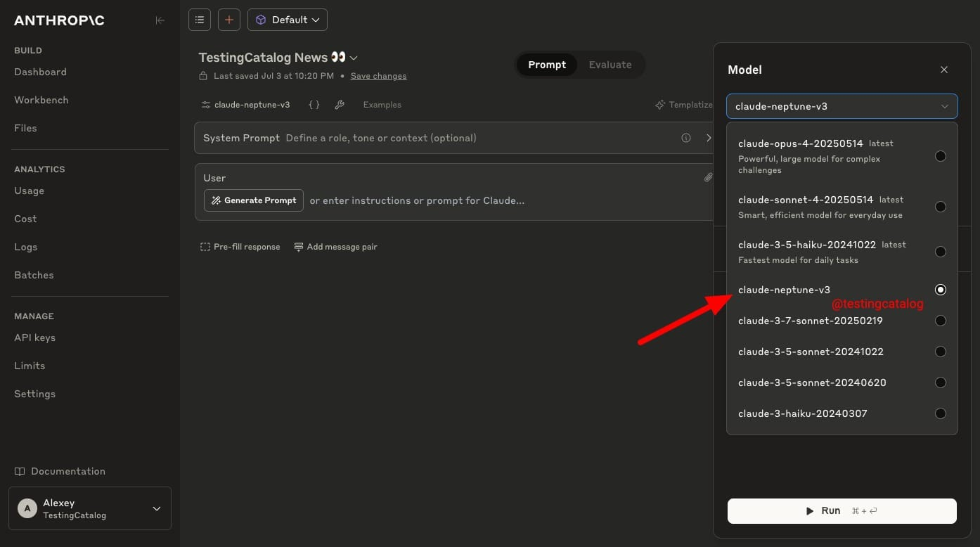980x547 pixels.
Task: Click the selected claude-neptune-v3 radio button
Action: [941, 290]
